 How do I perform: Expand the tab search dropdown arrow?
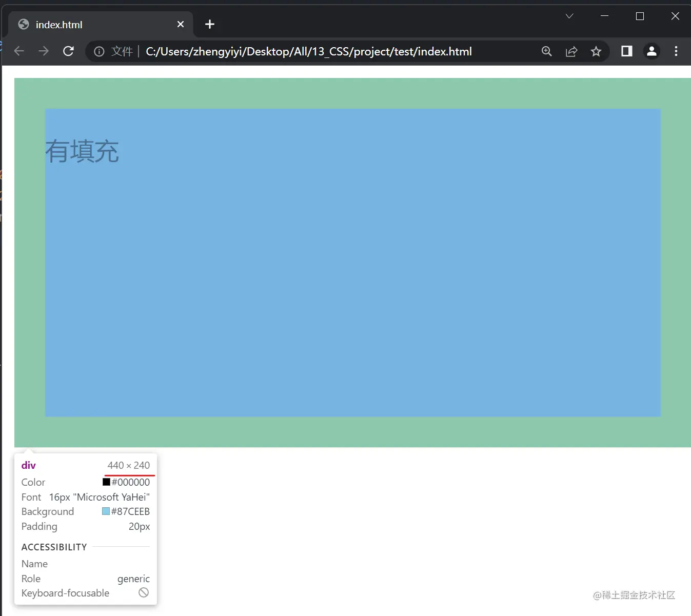569,16
